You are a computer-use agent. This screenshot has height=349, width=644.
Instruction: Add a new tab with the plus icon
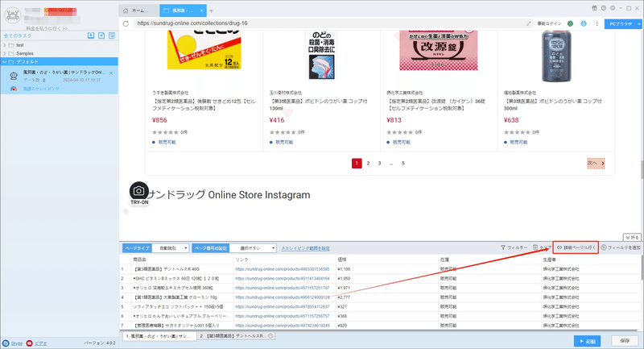pos(211,10)
